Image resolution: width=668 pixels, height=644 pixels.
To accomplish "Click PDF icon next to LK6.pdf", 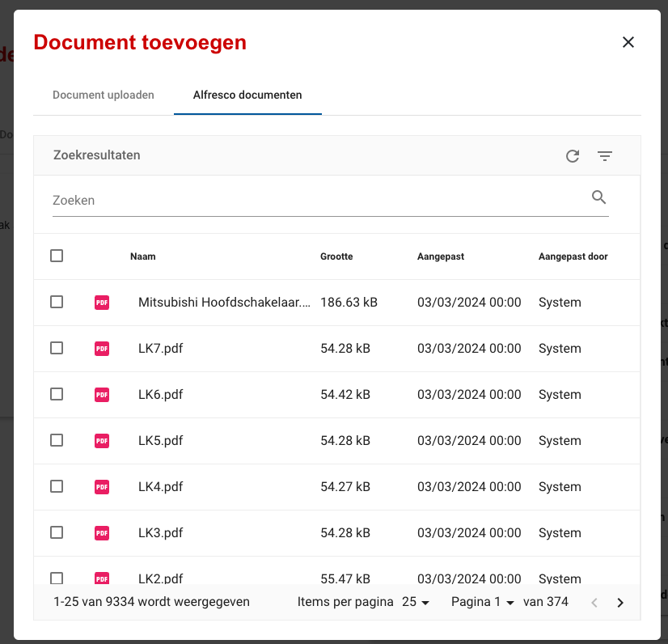I will [102, 395].
